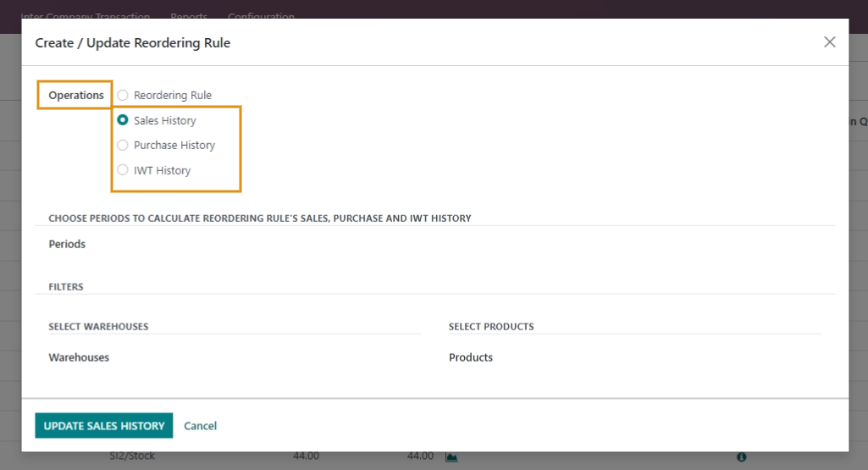Click the info icon in the background row
This screenshot has height=470, width=868.
point(741,456)
